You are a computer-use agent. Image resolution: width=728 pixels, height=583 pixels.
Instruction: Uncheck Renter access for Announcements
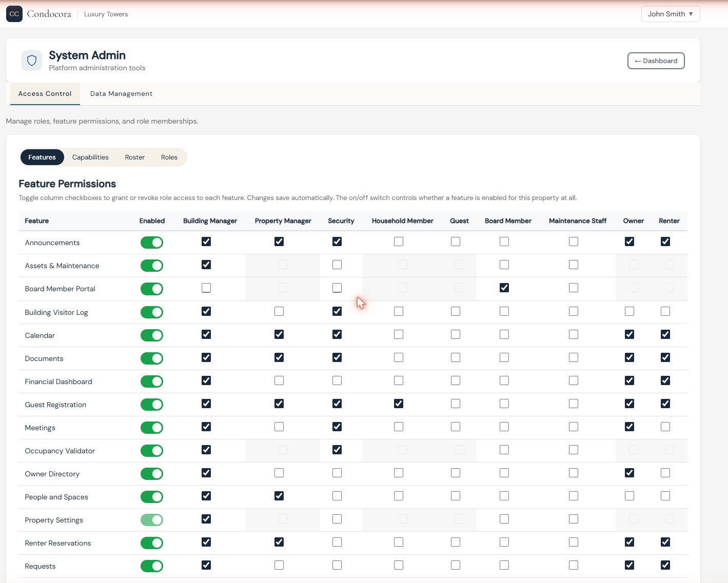[665, 242]
